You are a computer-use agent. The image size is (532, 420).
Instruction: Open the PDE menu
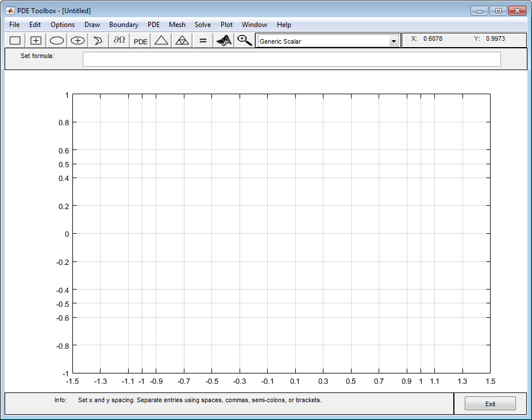(154, 25)
